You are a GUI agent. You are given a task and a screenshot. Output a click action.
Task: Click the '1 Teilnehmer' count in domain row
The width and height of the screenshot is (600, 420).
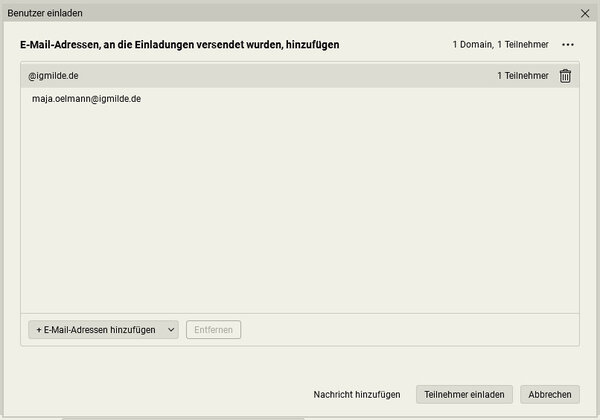click(523, 76)
